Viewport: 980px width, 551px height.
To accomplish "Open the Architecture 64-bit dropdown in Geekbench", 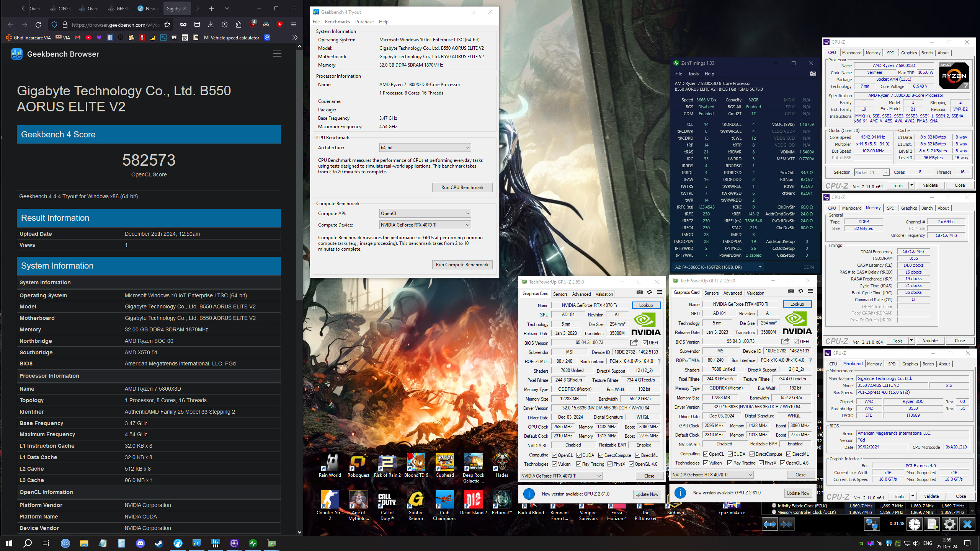I will coord(425,147).
